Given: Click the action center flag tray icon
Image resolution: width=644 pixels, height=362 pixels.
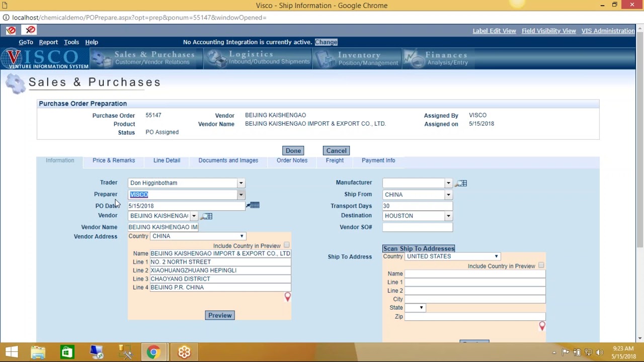Looking at the screenshot, I should [x=566, y=352].
